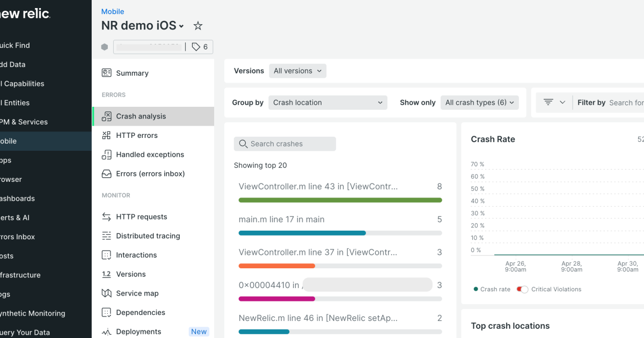Click the tag icon showing 6 tags
Image resolution: width=644 pixels, height=338 pixels.
196,47
